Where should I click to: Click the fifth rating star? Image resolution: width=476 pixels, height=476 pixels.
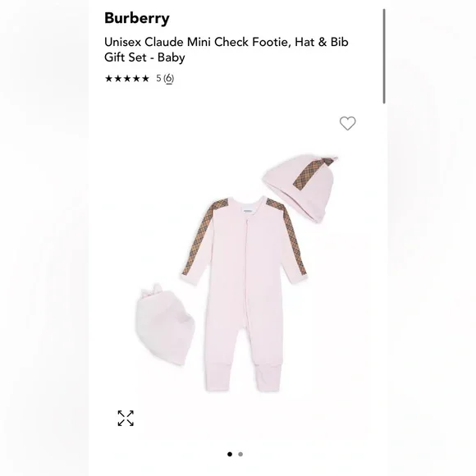tap(146, 79)
